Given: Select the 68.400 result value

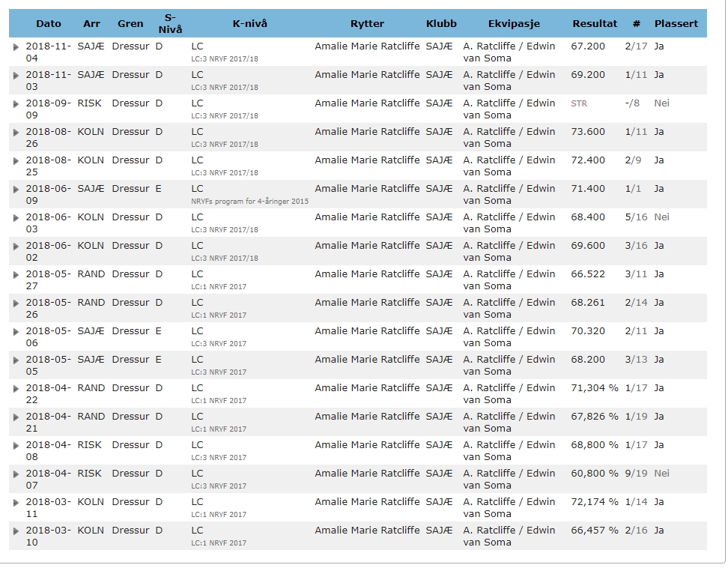Looking at the screenshot, I should 588,217.
